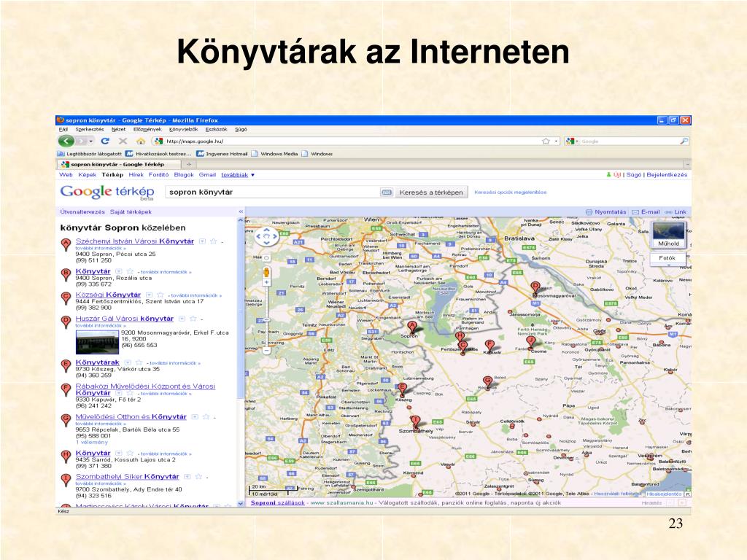
Task: Click the Keresés a térképen button
Action: [431, 192]
